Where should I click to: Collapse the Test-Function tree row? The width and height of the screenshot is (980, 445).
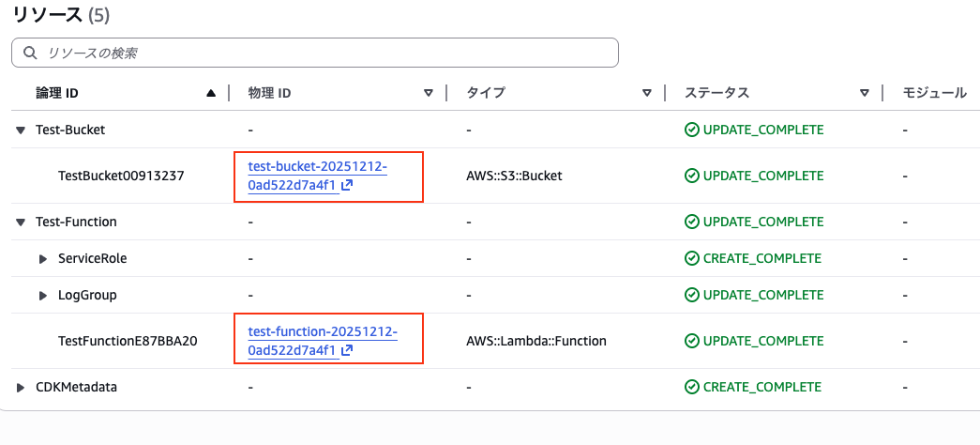click(x=21, y=222)
